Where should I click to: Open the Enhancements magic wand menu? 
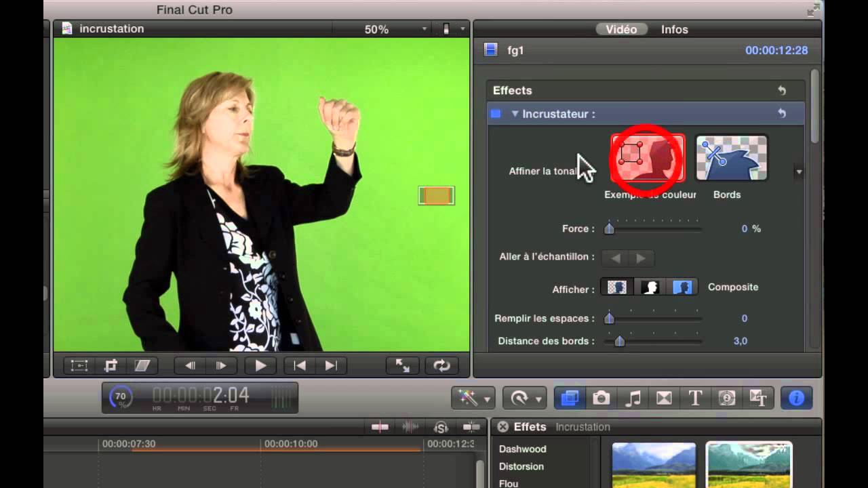(x=473, y=398)
